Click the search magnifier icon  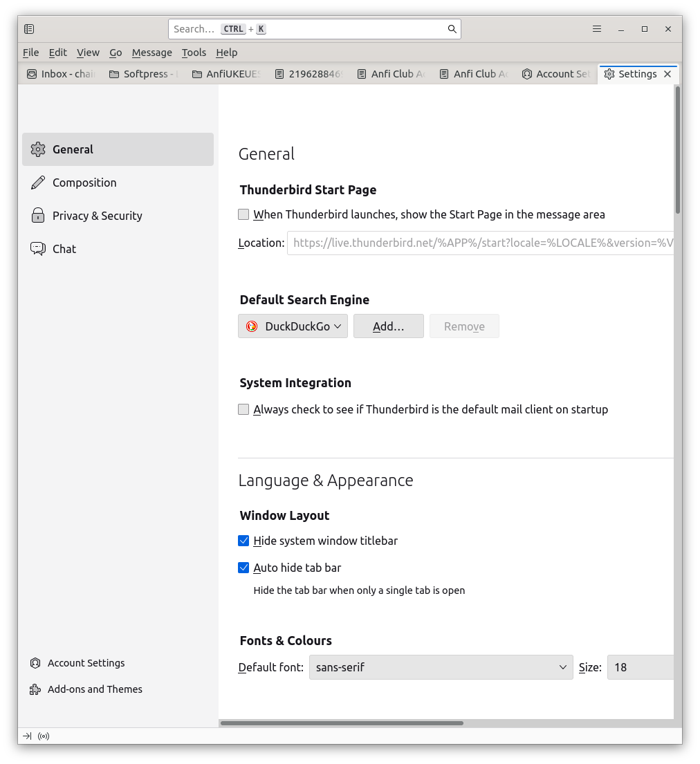tap(452, 29)
